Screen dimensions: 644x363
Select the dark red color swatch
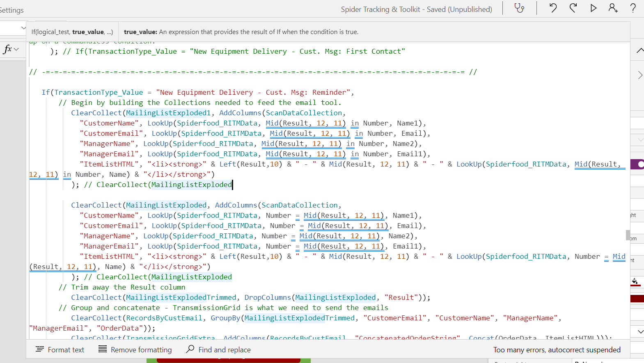coord(637,299)
